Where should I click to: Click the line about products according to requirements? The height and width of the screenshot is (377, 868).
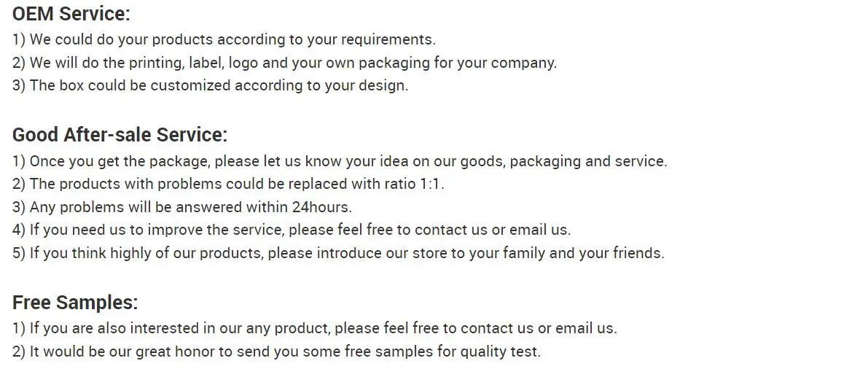click(x=224, y=39)
